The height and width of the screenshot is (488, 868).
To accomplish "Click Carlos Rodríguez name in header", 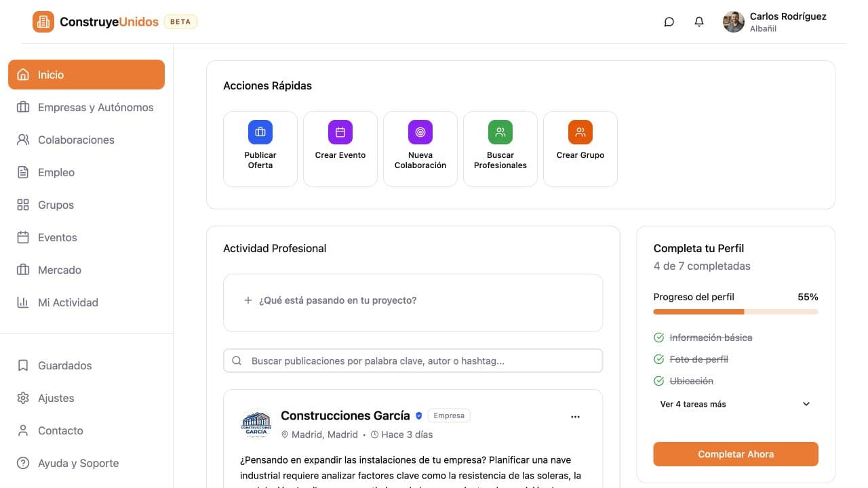I will pyautogui.click(x=788, y=16).
